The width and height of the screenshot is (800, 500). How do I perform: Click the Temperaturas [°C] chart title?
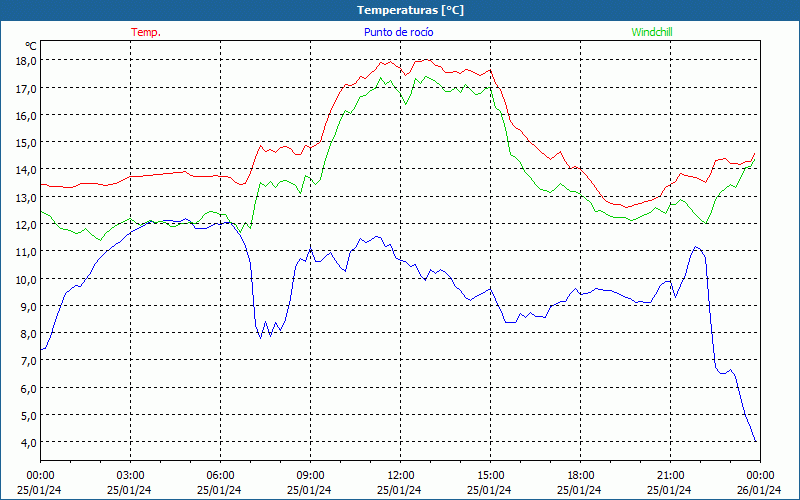coord(410,10)
